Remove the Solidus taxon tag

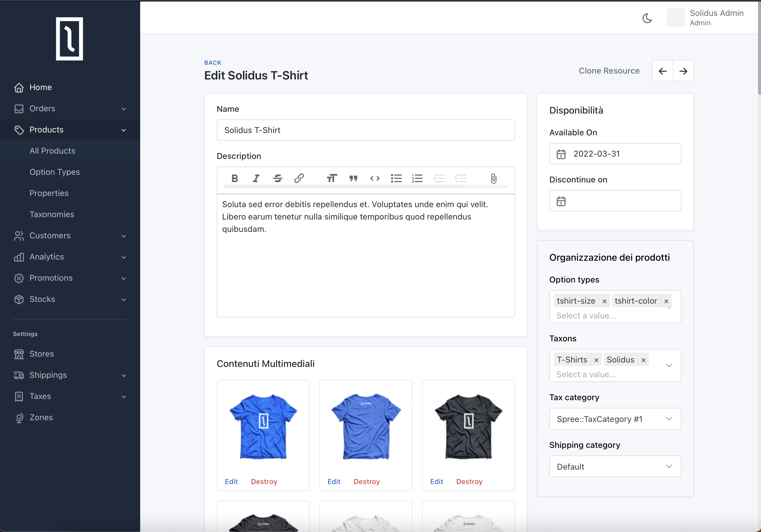[x=643, y=360]
